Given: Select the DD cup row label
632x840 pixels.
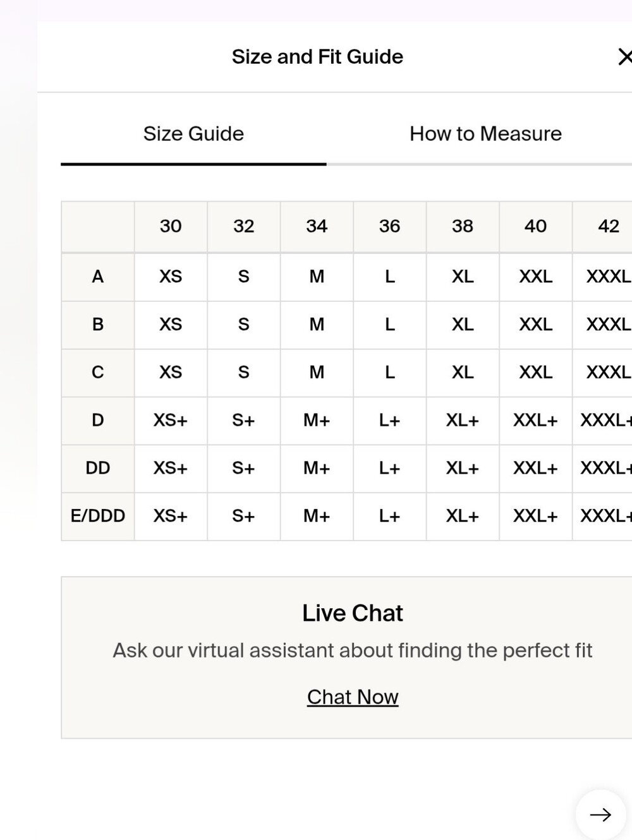Looking at the screenshot, I should tap(98, 468).
